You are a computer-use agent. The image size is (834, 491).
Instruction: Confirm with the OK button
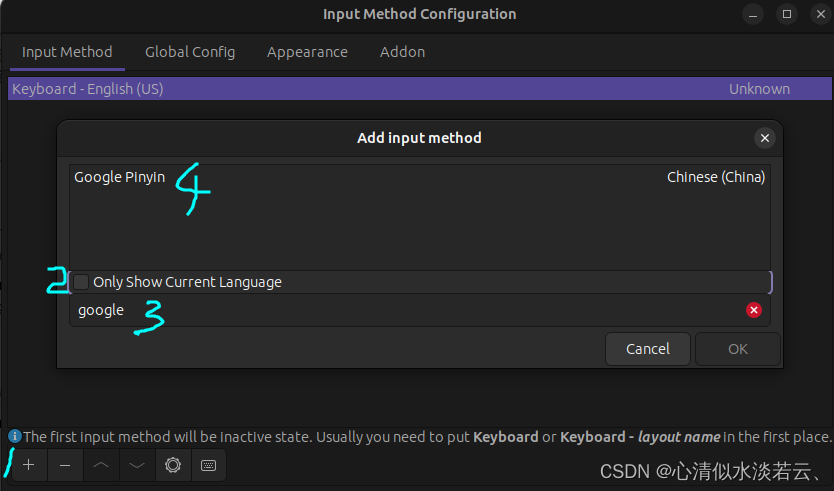[738, 349]
